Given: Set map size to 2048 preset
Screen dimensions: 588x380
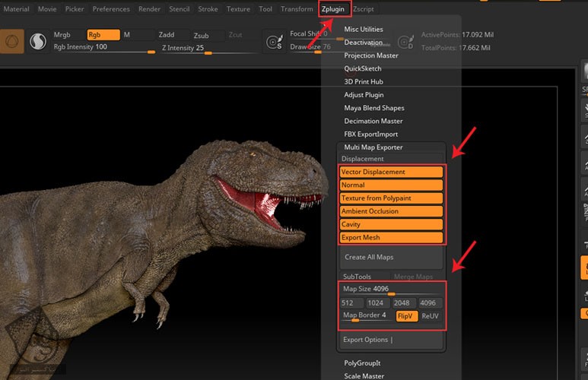Looking at the screenshot, I should click(x=403, y=303).
